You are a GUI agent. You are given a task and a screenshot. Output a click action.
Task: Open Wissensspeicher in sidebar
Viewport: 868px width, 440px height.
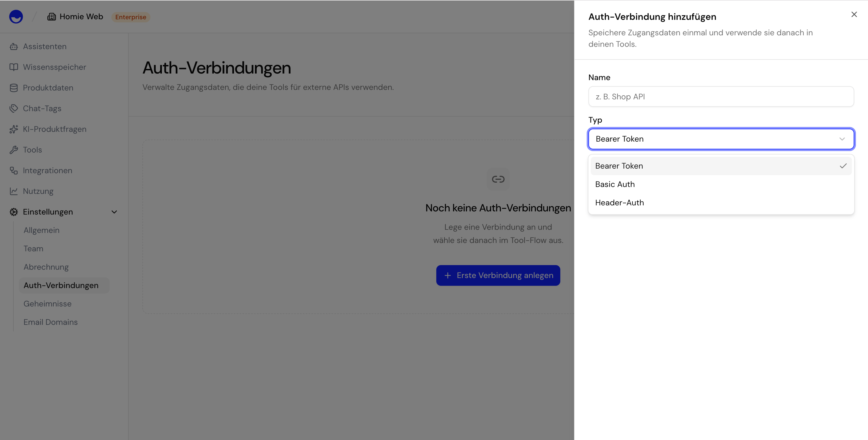(55, 67)
